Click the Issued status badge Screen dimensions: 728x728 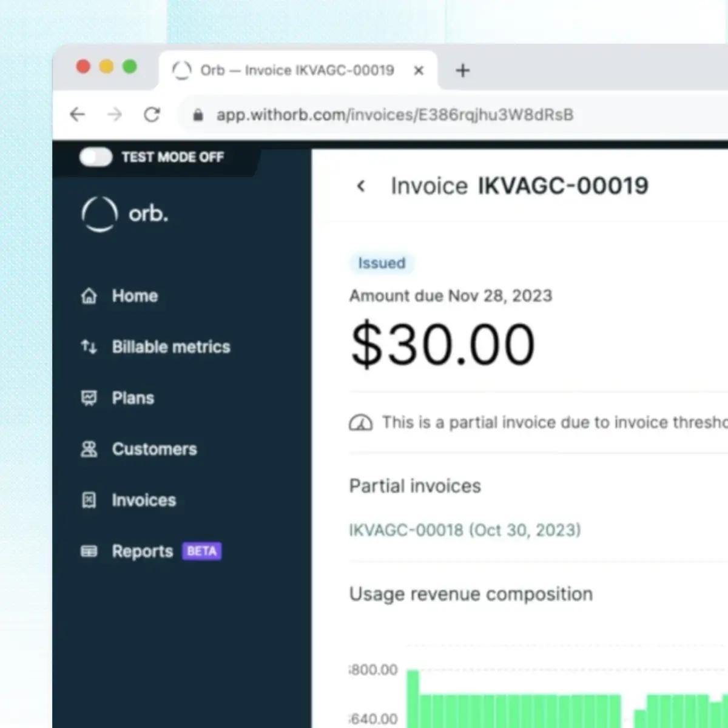click(x=382, y=263)
